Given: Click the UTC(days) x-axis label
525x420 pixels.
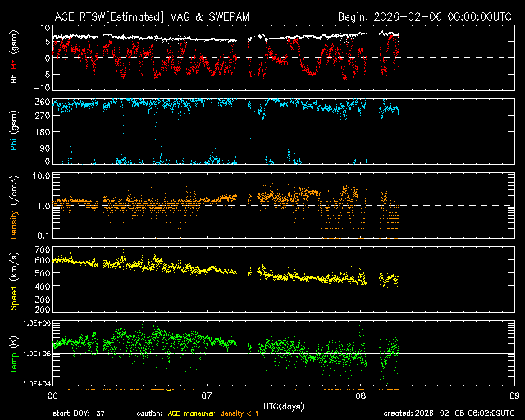Looking at the screenshot, I should pyautogui.click(x=283, y=404).
